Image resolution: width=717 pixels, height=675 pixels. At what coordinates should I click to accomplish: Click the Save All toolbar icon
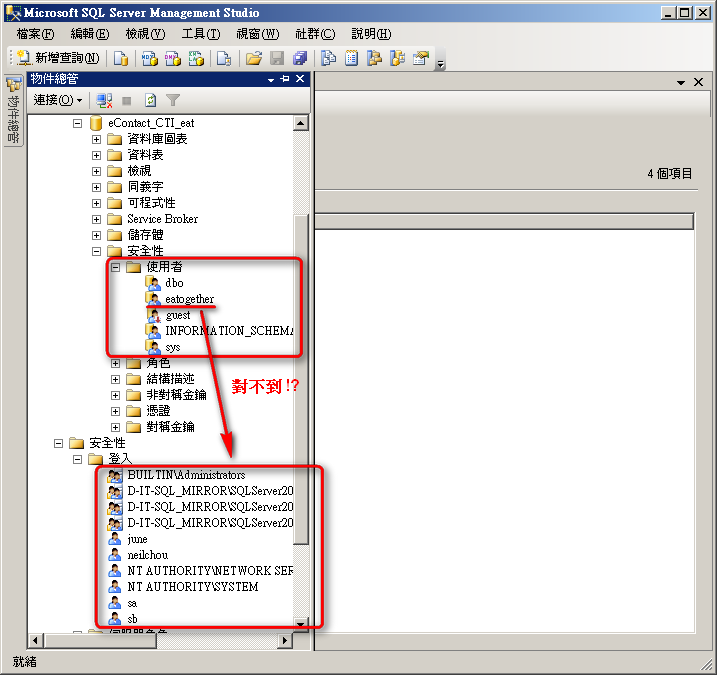tap(300, 58)
